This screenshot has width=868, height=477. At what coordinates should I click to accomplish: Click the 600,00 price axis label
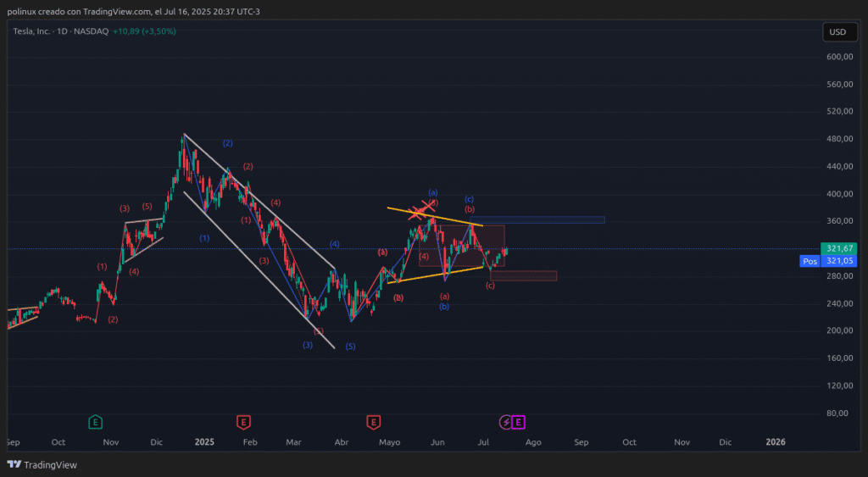[837, 57]
